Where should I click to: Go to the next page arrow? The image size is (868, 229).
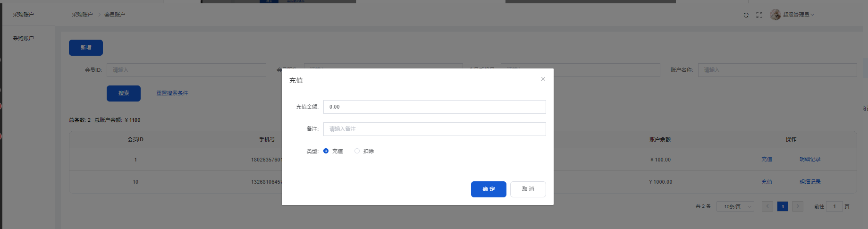pos(797,206)
